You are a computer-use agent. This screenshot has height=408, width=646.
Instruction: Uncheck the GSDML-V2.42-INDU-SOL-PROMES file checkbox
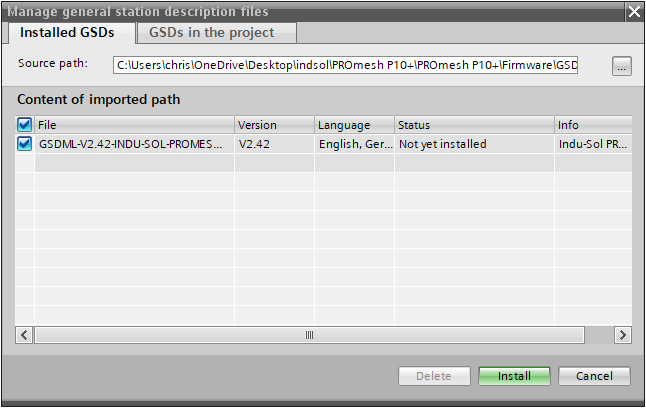pos(24,144)
